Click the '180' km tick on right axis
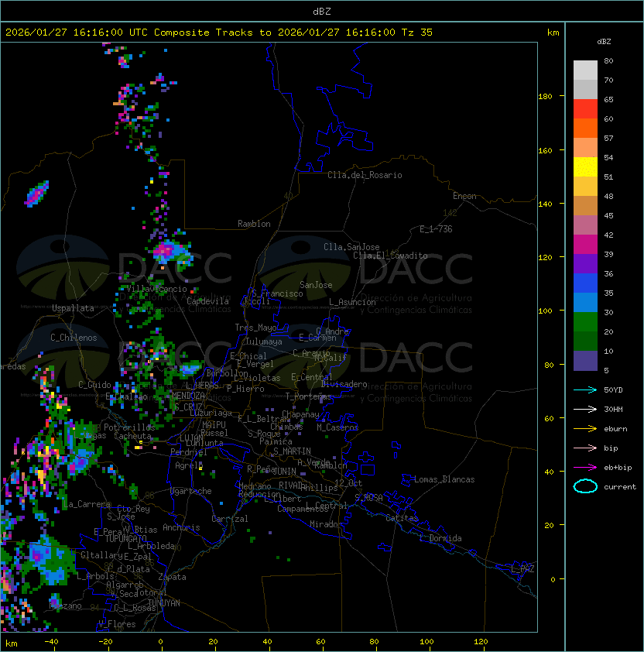Viewport: 644px width, 652px height. [545, 97]
